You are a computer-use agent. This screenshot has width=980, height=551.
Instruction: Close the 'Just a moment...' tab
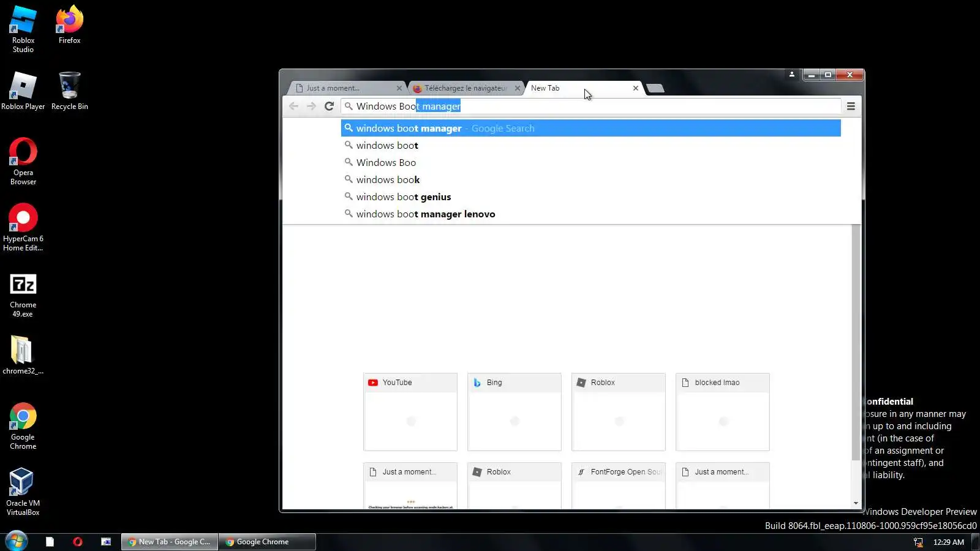click(399, 88)
